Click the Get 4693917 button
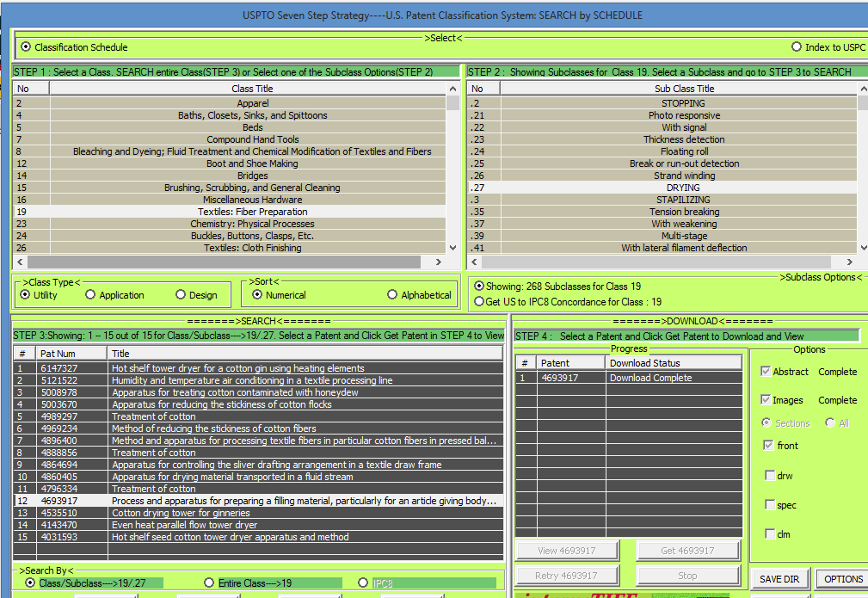Screen dimensions: 868x598 687,551
